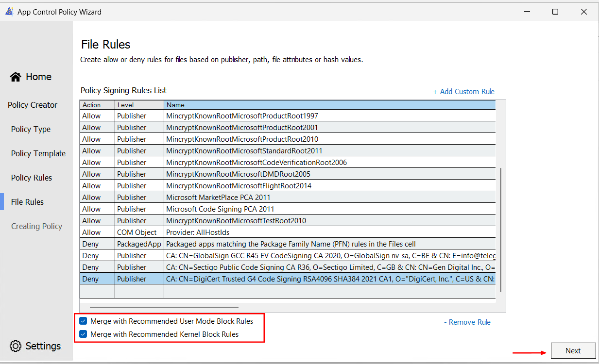599x364 pixels.
Task: Click the Home house icon
Action: click(x=16, y=77)
